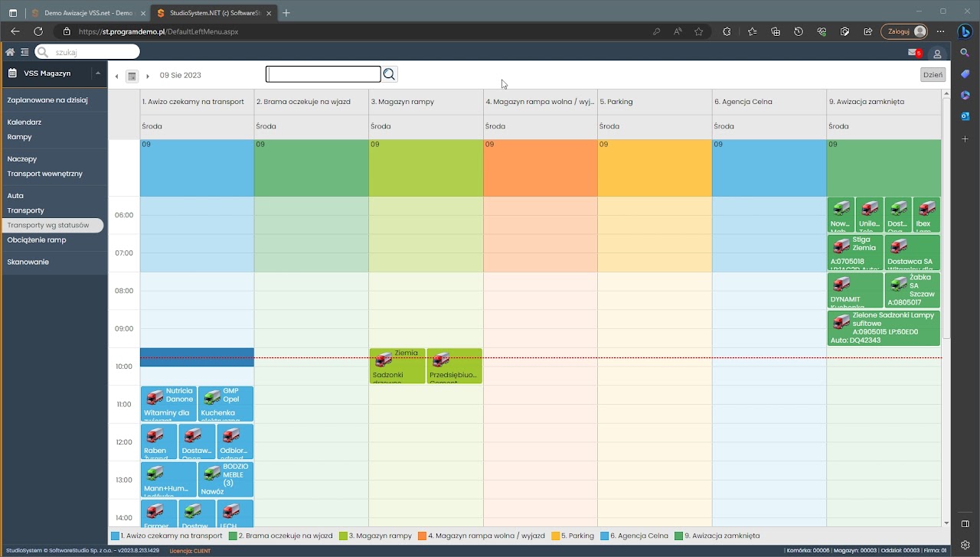The image size is (980, 557).
Task: Open Skanowanie from the left menu
Action: 28,262
